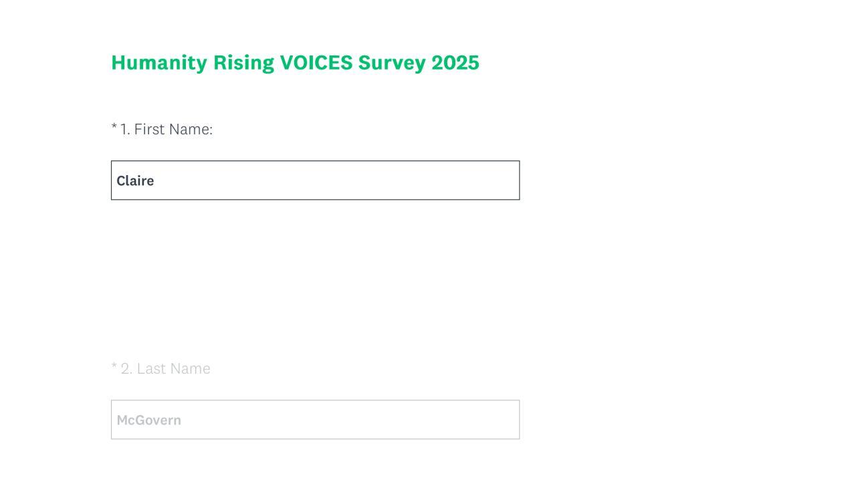856x504 pixels.
Task: Click the empty right end of First Name box
Action: coord(468,180)
